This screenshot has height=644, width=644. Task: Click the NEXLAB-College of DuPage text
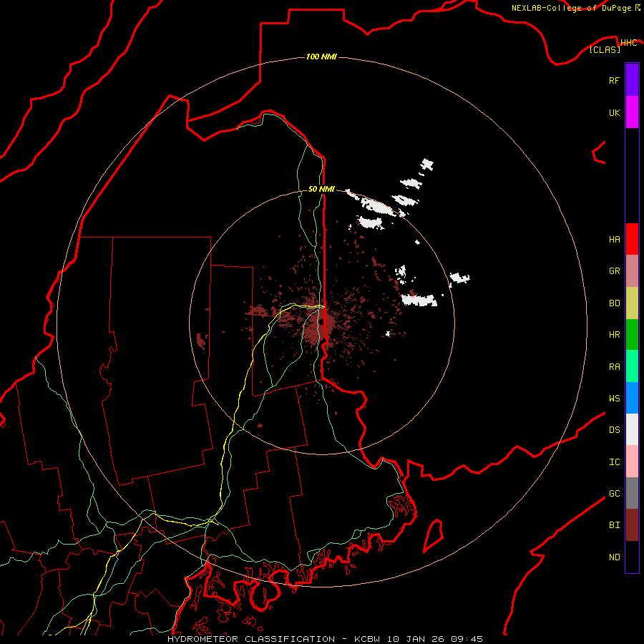click(x=571, y=8)
